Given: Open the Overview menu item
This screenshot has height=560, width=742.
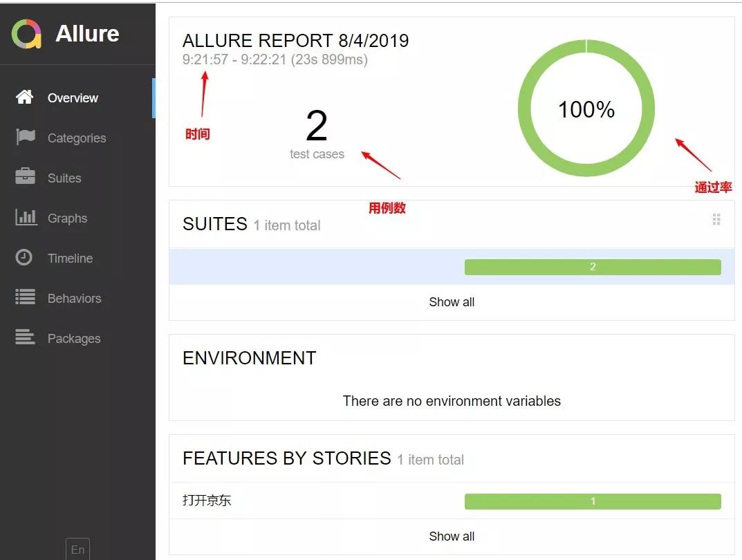Looking at the screenshot, I should point(77,98).
